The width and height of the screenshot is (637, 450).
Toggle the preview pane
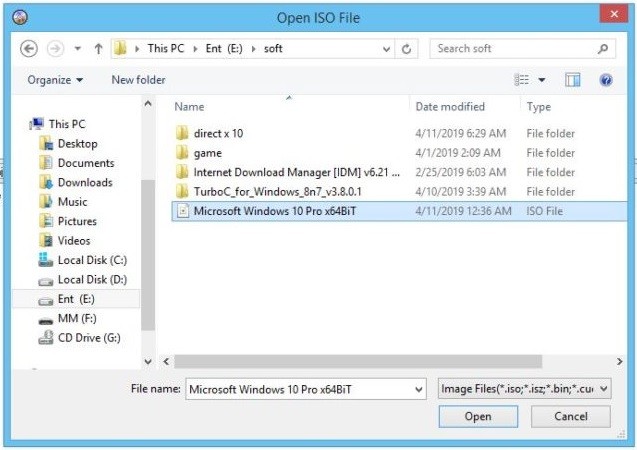coord(573,80)
